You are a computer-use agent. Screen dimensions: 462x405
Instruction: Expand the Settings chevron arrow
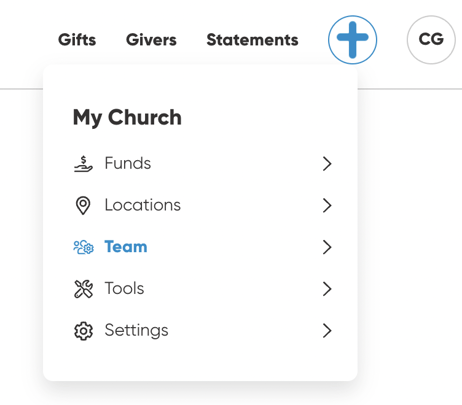coord(327,331)
